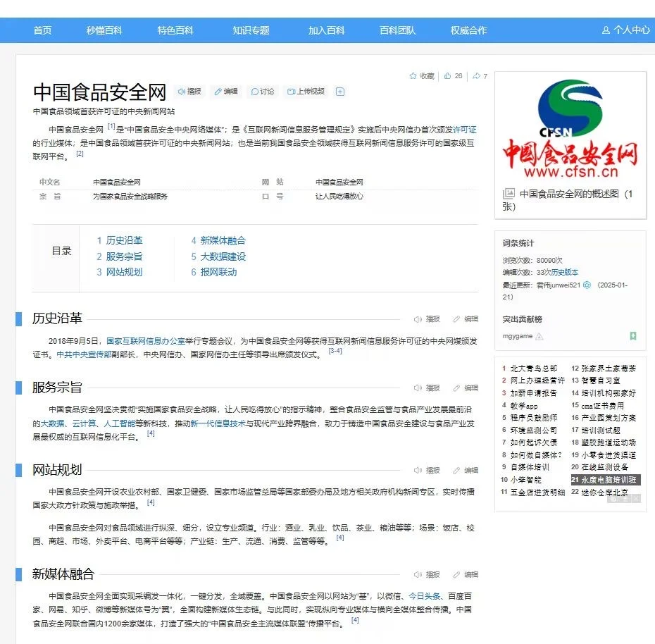Open the 新一代信息技术 link

pyautogui.click(x=218, y=423)
